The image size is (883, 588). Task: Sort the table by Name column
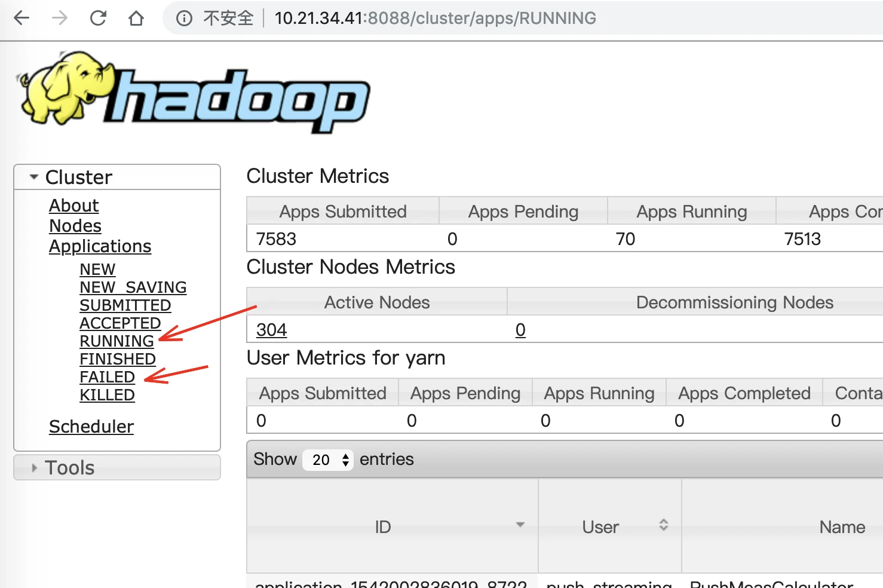click(x=842, y=526)
